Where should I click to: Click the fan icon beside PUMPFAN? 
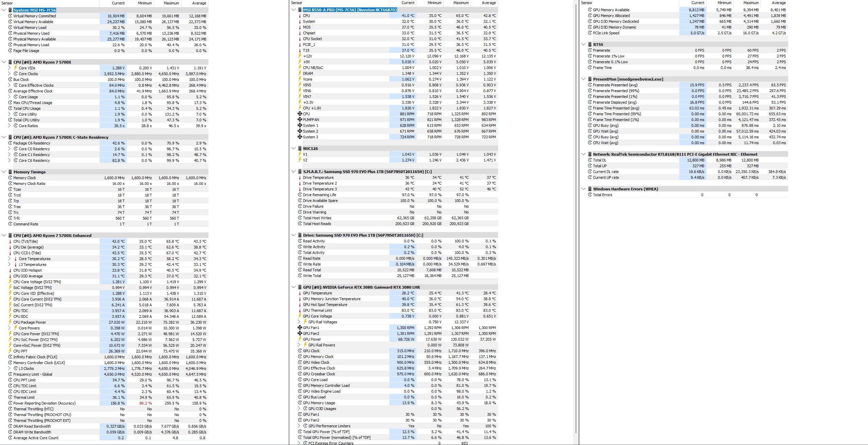pos(300,120)
